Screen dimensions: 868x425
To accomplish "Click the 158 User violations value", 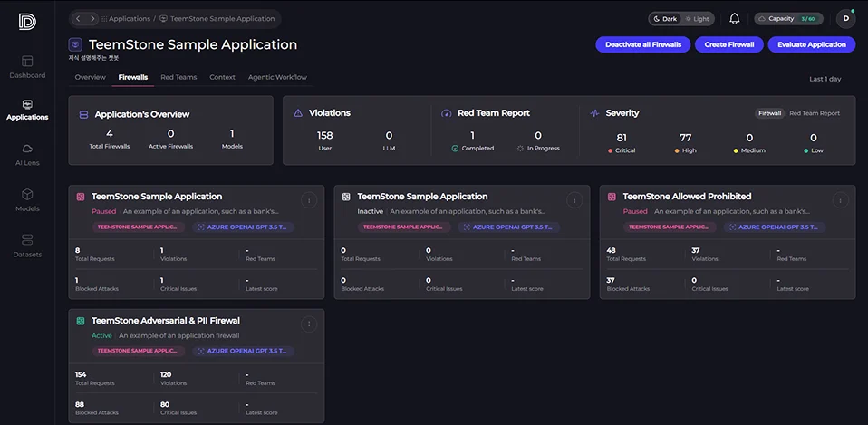I will tap(324, 136).
